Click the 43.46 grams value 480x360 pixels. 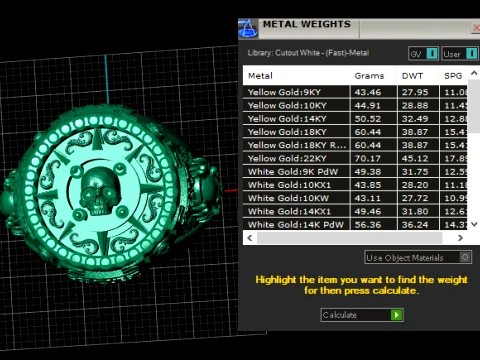pyautogui.click(x=367, y=92)
